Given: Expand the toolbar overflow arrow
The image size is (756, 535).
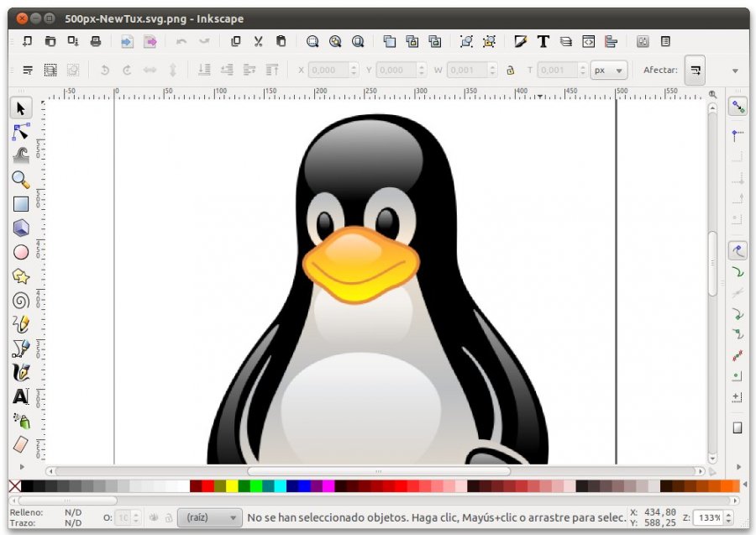Looking at the screenshot, I should pyautogui.click(x=735, y=71).
